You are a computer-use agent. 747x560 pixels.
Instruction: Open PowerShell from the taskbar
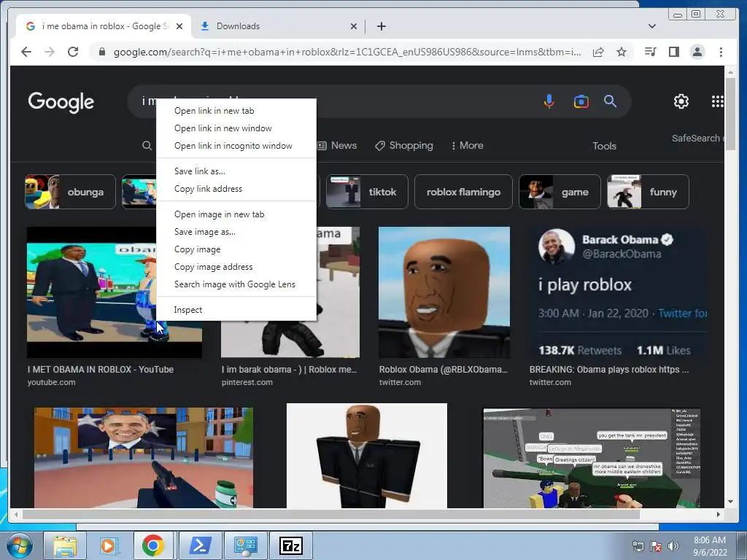pyautogui.click(x=200, y=545)
